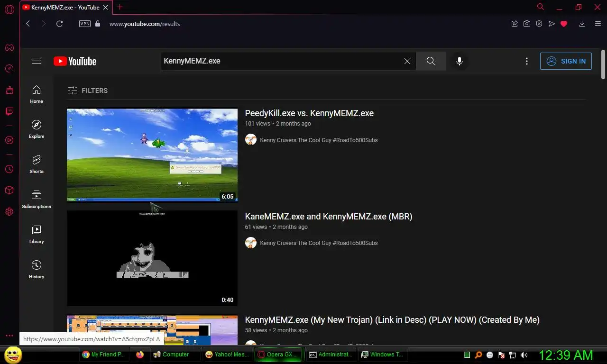Switch to Windows T... taskbar item

pyautogui.click(x=382, y=355)
